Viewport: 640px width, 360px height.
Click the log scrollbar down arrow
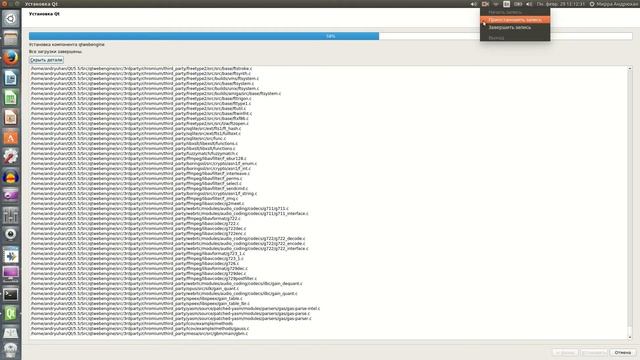click(x=629, y=337)
